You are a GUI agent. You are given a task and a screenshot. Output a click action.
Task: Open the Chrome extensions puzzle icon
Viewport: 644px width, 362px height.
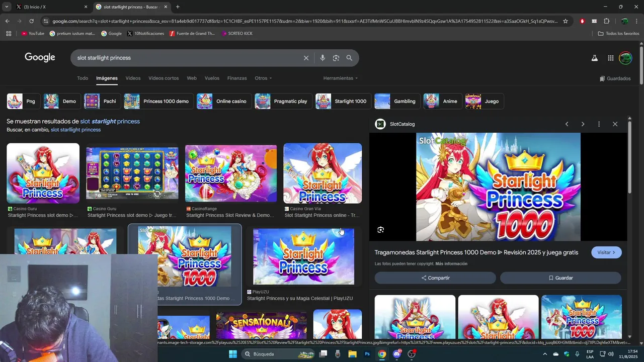coord(606,21)
